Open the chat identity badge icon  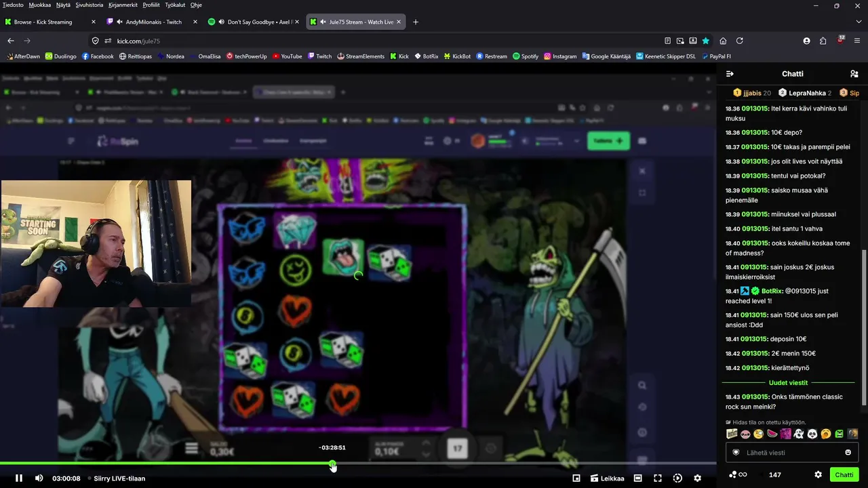pyautogui.click(x=736, y=453)
